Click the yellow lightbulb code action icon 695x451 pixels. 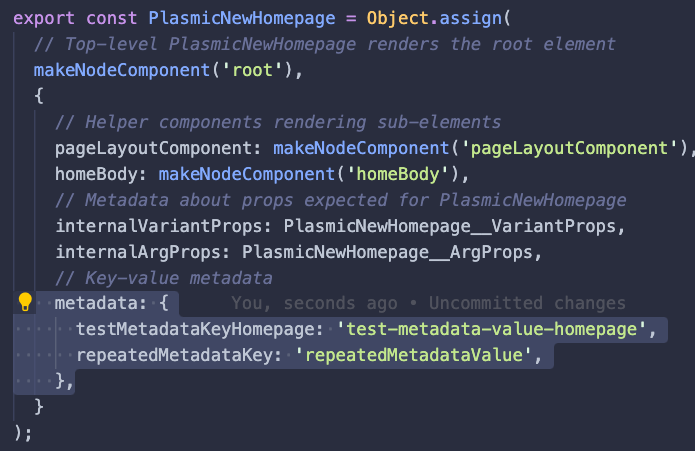26,303
